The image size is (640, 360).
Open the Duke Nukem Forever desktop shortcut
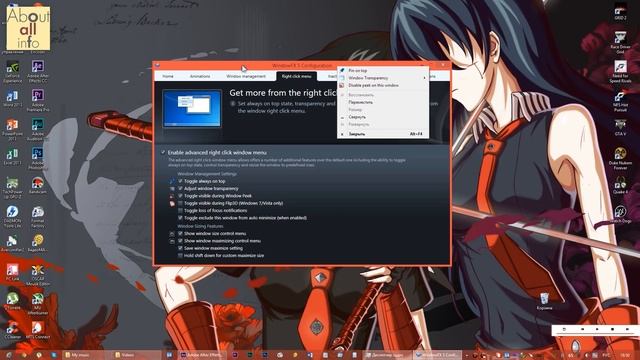(620, 158)
